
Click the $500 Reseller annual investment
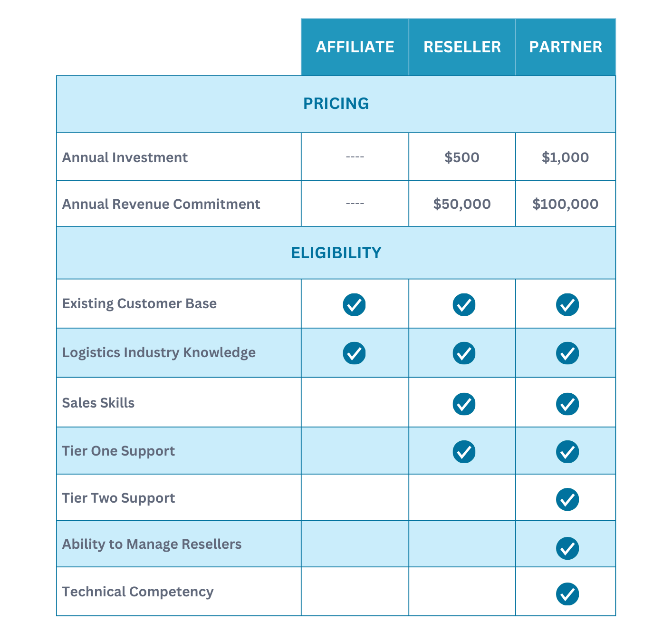(462, 157)
